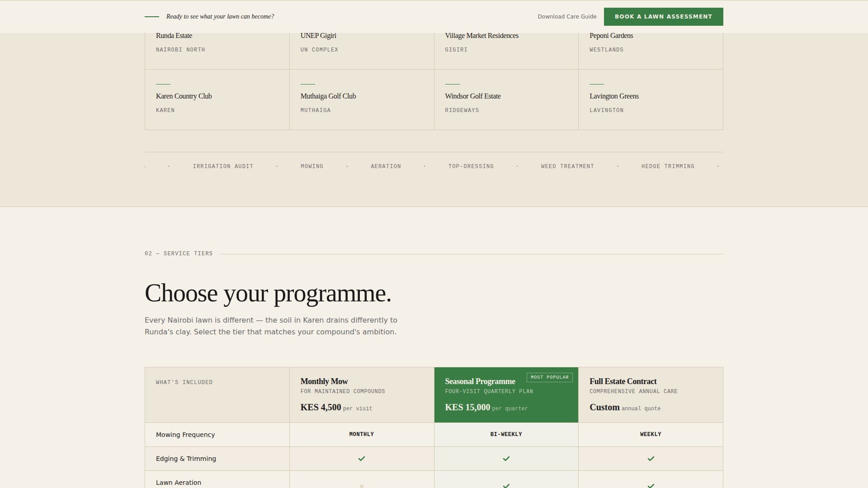Click Irrigation Audit in the services ticker
This screenshot has height=488, width=868.
pos(223,166)
